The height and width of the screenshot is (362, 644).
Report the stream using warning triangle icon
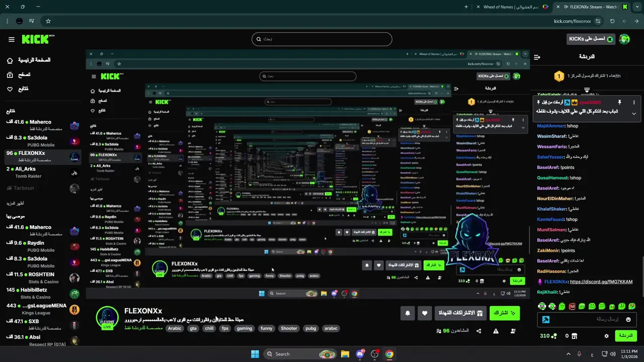(496, 331)
